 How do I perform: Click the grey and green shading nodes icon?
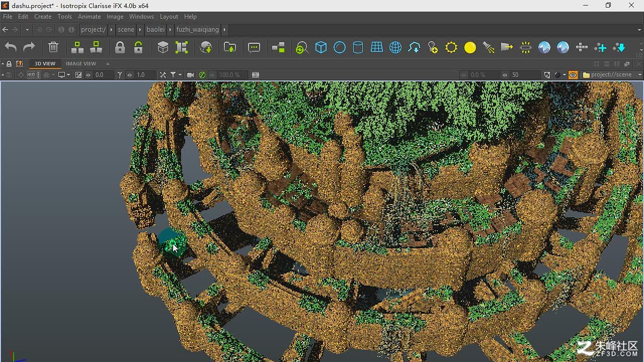278,47
